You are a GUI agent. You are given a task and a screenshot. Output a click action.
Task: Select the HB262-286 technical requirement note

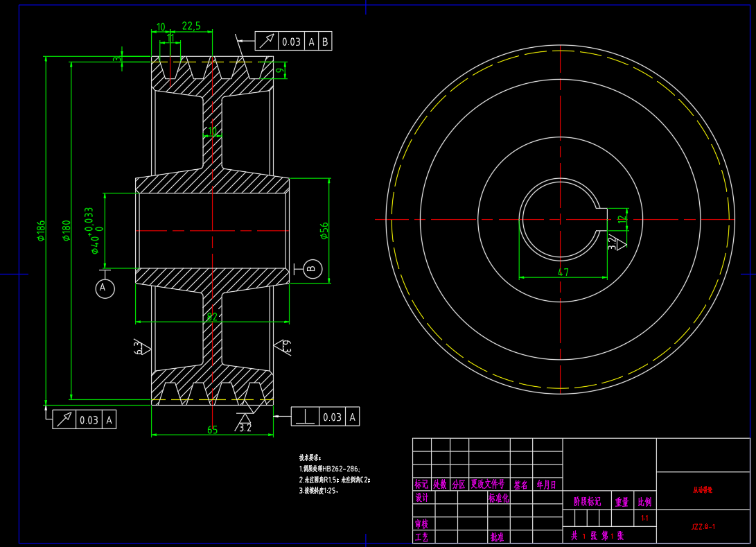pos(330,469)
